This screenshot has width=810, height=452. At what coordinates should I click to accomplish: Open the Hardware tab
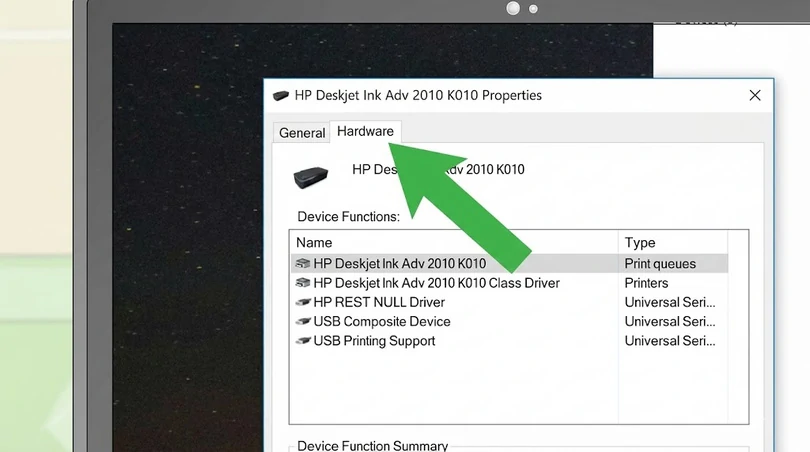tap(365, 132)
